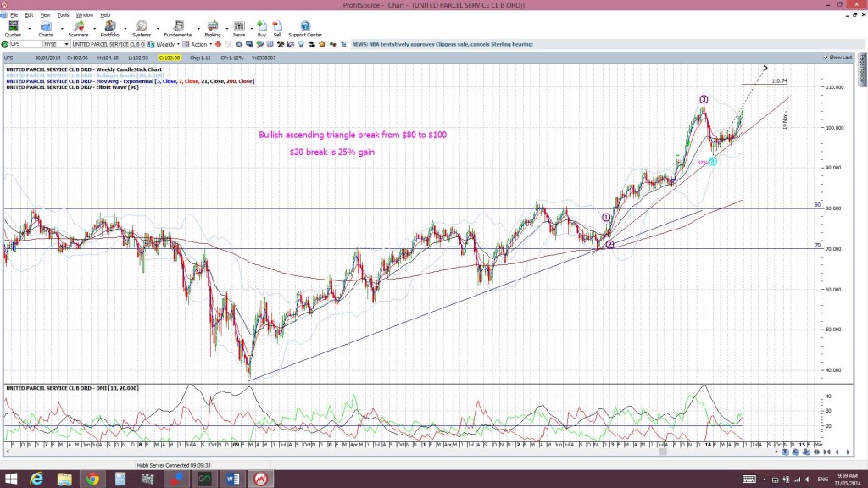Open the Charts module
The height and width of the screenshot is (488, 868).
click(x=46, y=29)
